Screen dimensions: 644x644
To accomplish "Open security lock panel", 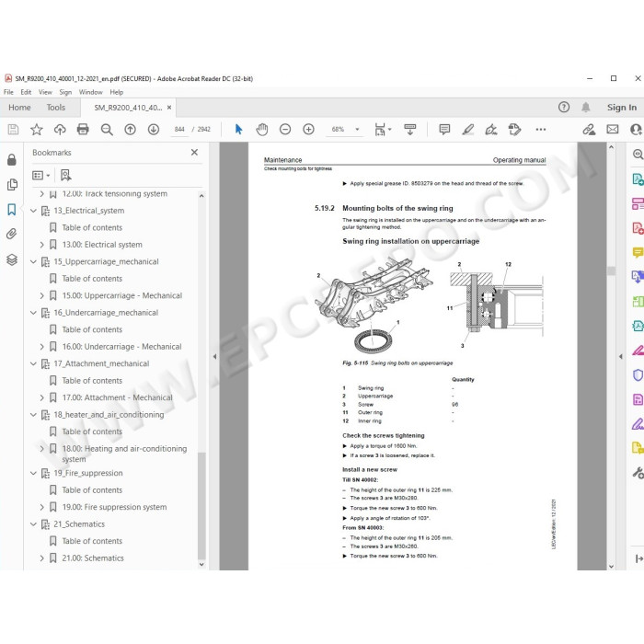I will point(12,160).
